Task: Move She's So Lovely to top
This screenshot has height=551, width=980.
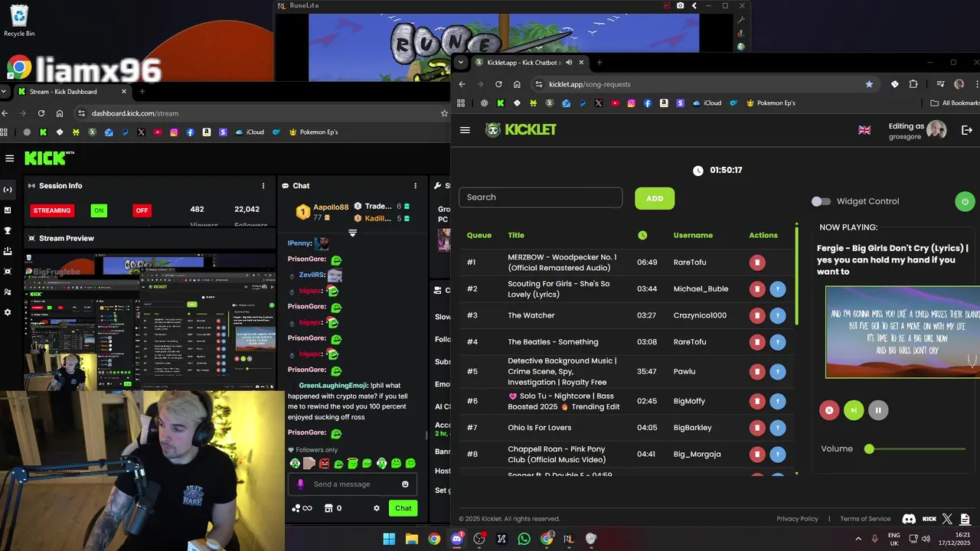Action: [x=777, y=289]
